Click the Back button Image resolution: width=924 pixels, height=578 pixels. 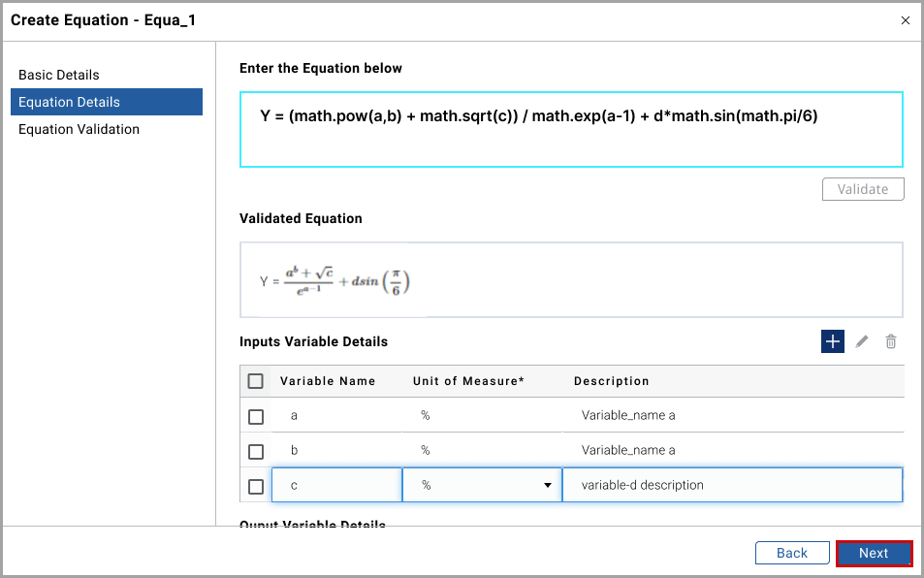point(791,553)
